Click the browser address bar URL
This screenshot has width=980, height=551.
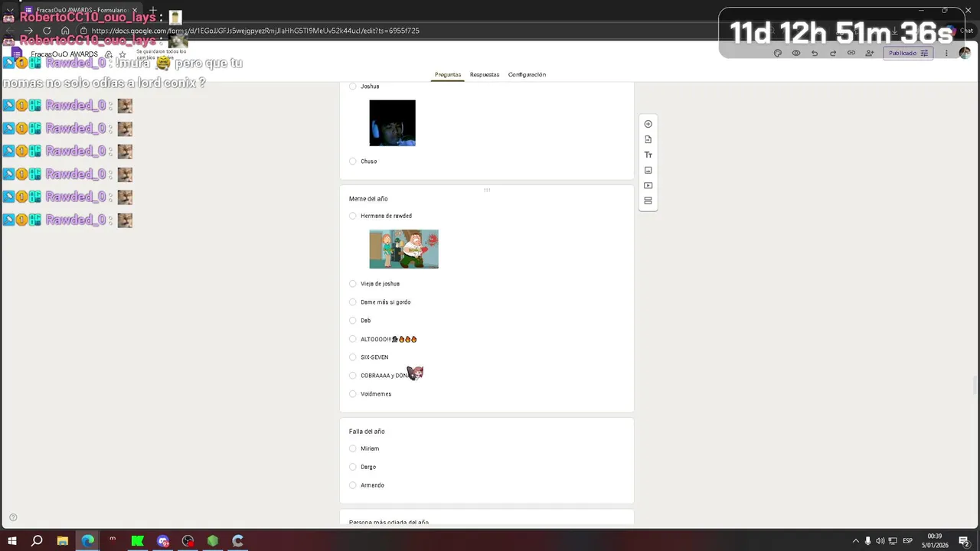(255, 31)
